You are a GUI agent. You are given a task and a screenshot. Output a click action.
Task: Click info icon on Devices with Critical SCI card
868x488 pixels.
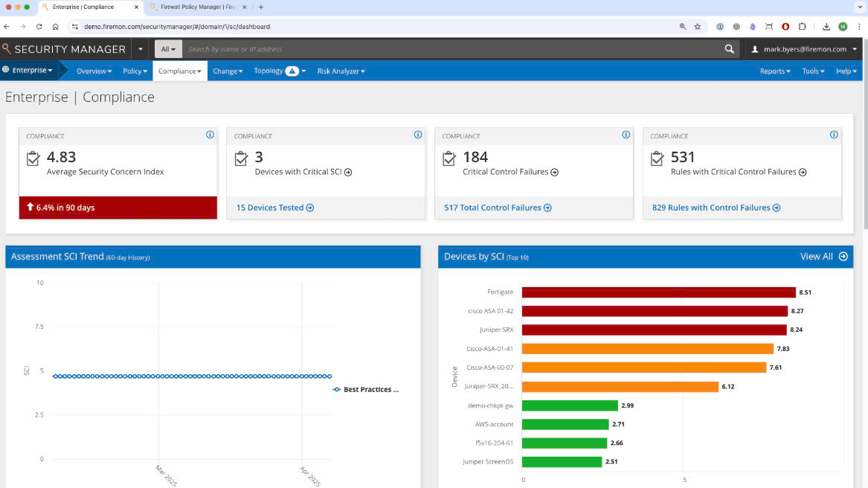[x=417, y=135]
